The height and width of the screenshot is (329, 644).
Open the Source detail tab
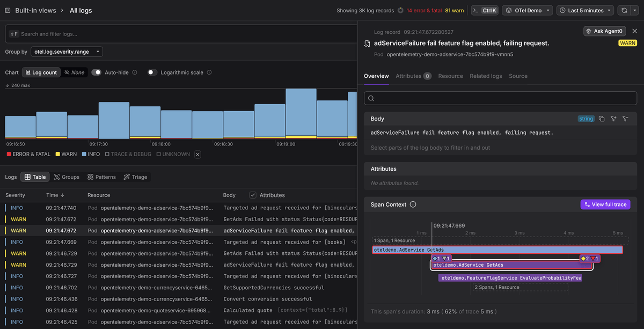coord(518,76)
